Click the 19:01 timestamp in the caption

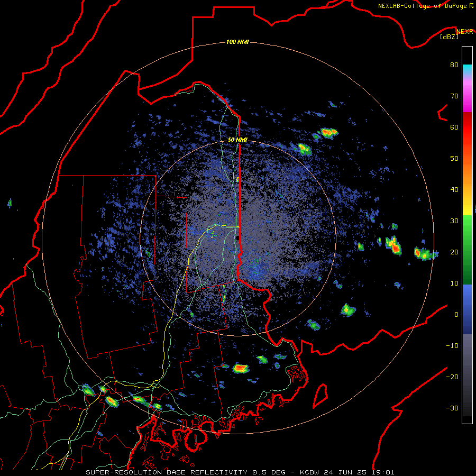pos(383,472)
